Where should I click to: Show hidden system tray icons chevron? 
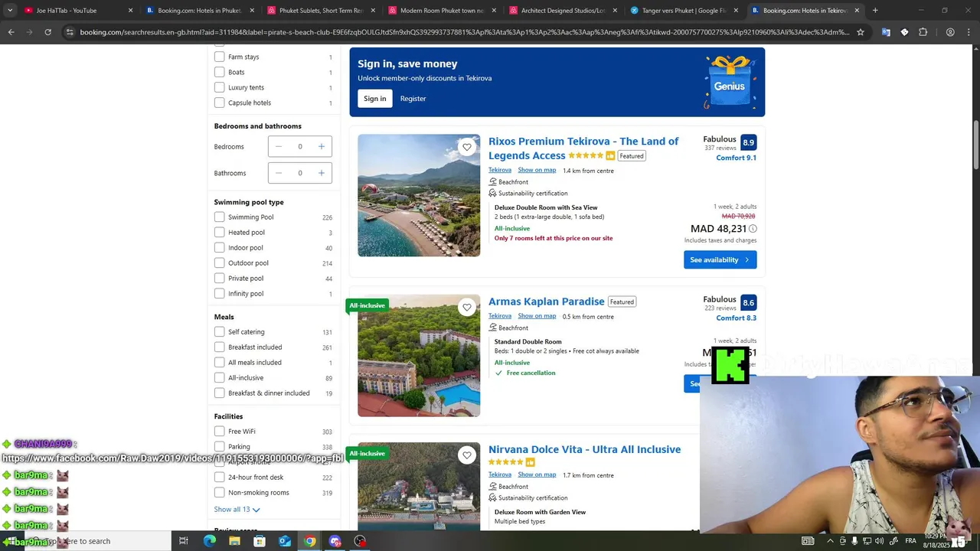pyautogui.click(x=830, y=541)
